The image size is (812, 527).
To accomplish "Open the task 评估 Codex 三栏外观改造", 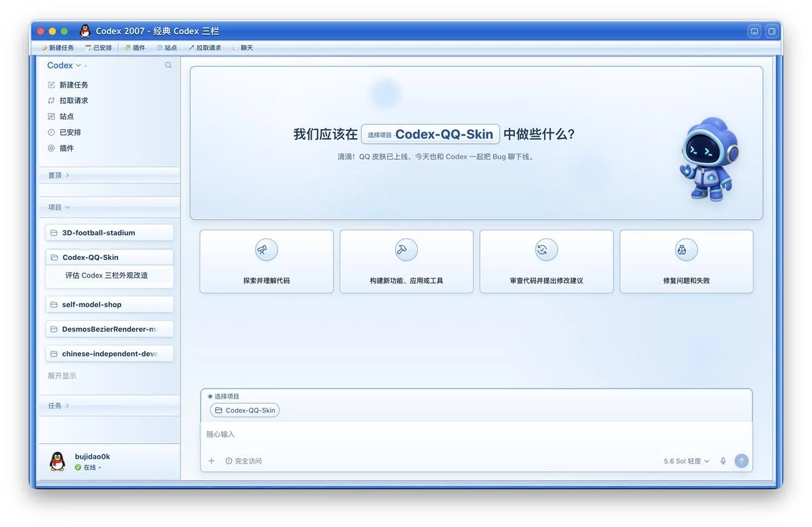I will coord(107,275).
